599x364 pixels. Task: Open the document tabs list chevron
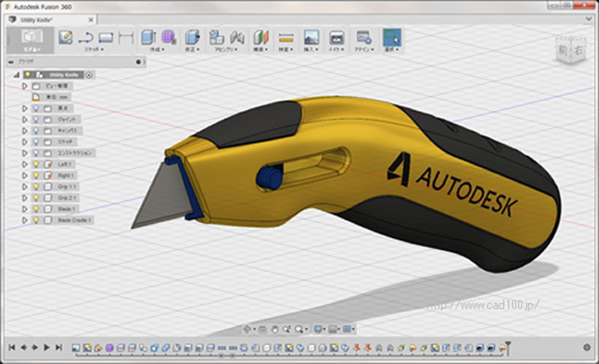point(588,19)
